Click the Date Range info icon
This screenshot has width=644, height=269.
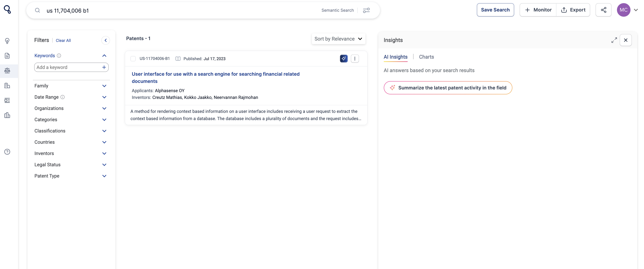pyautogui.click(x=62, y=97)
